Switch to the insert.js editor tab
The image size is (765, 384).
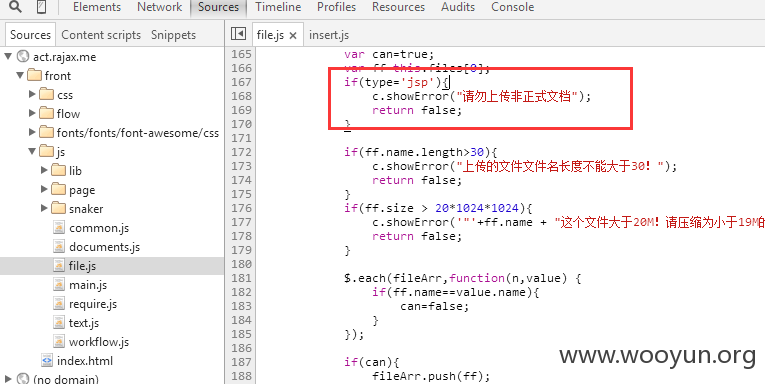329,35
